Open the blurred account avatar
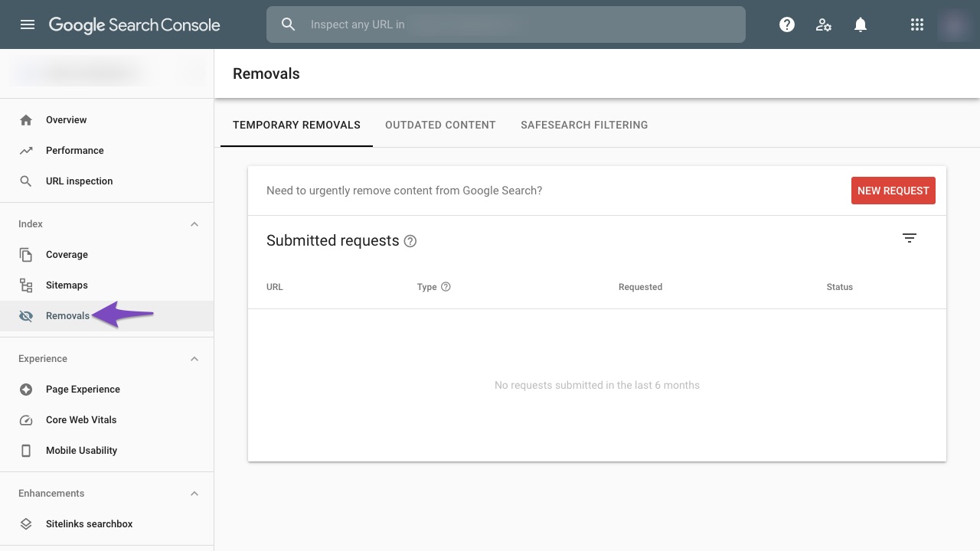Screen dimensions: 980x551 coord(954,24)
